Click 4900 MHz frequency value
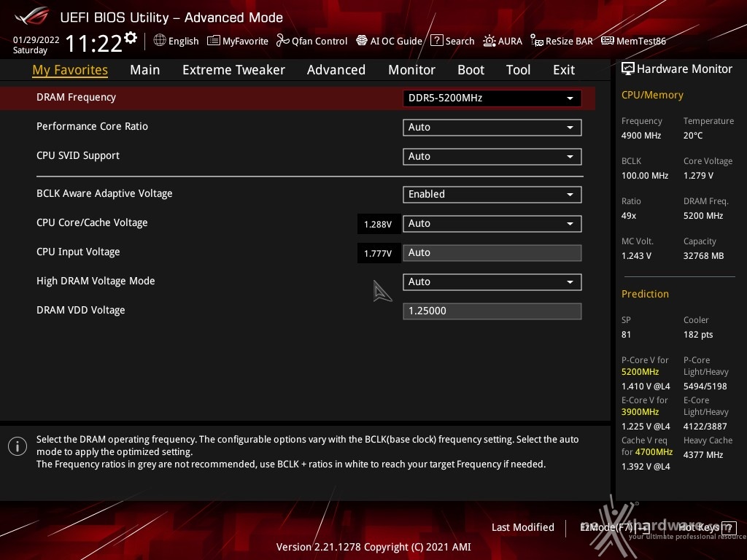The width and height of the screenshot is (747, 560). click(640, 135)
